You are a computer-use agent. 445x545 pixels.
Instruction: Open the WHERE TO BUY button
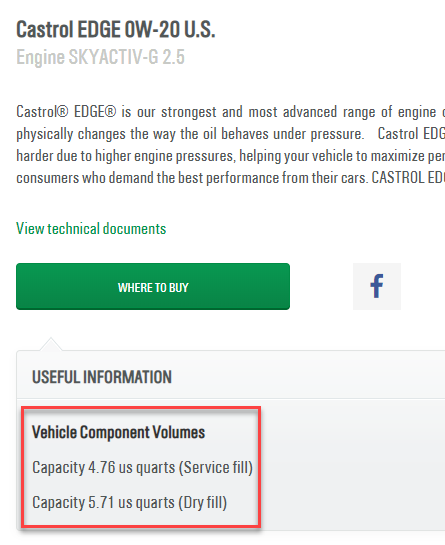coord(153,286)
